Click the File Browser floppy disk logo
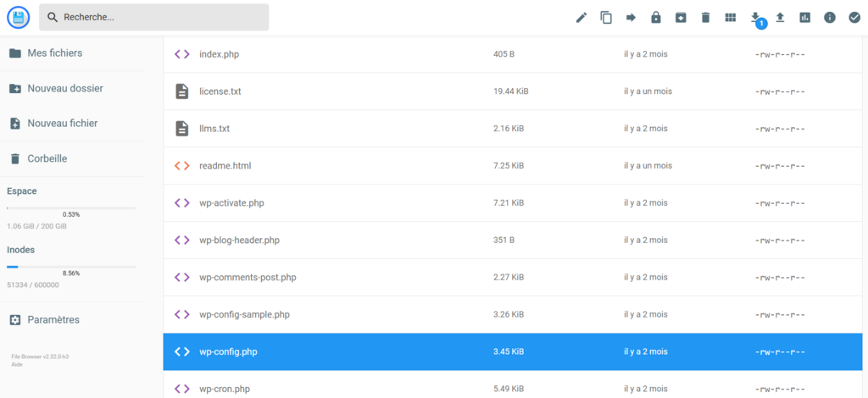The image size is (868, 398). [x=18, y=18]
